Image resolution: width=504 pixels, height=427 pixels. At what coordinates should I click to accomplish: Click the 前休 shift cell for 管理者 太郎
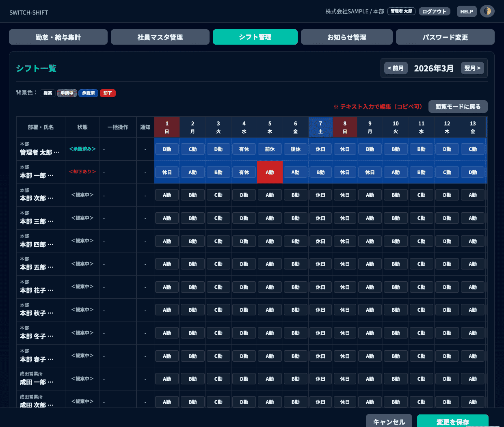pos(270,149)
